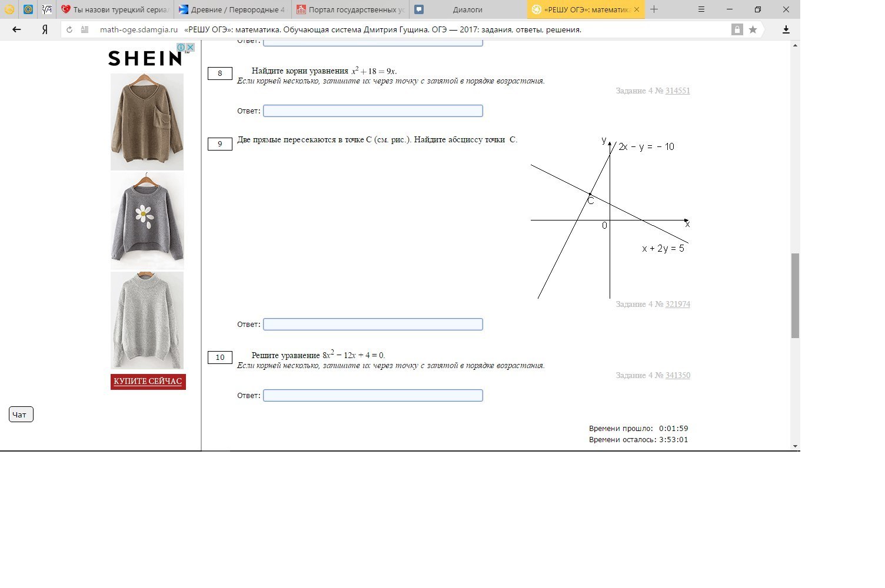
Task: Click the answer field for task 10
Action: tap(373, 395)
